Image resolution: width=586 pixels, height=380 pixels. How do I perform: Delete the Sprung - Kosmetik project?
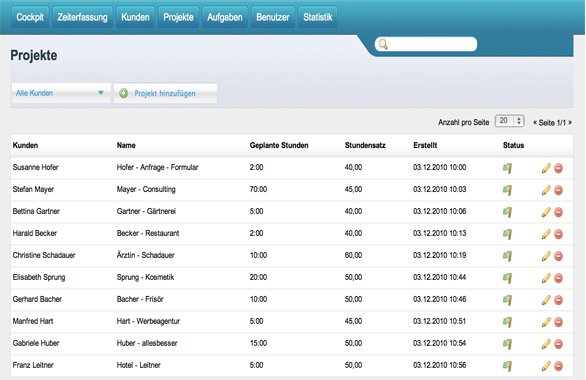pos(558,278)
